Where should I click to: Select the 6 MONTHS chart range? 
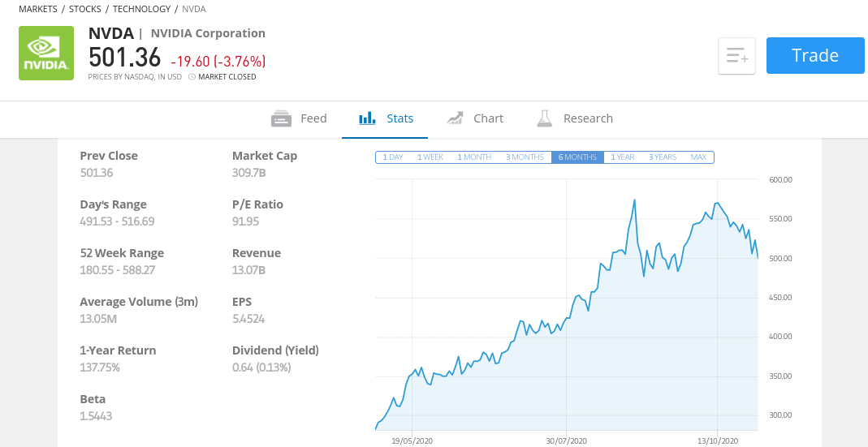[577, 157]
